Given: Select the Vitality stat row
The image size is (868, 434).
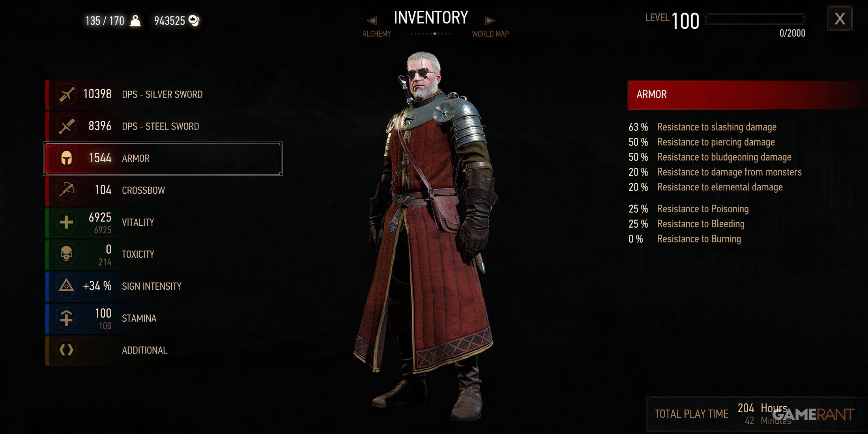Looking at the screenshot, I should pyautogui.click(x=163, y=223).
